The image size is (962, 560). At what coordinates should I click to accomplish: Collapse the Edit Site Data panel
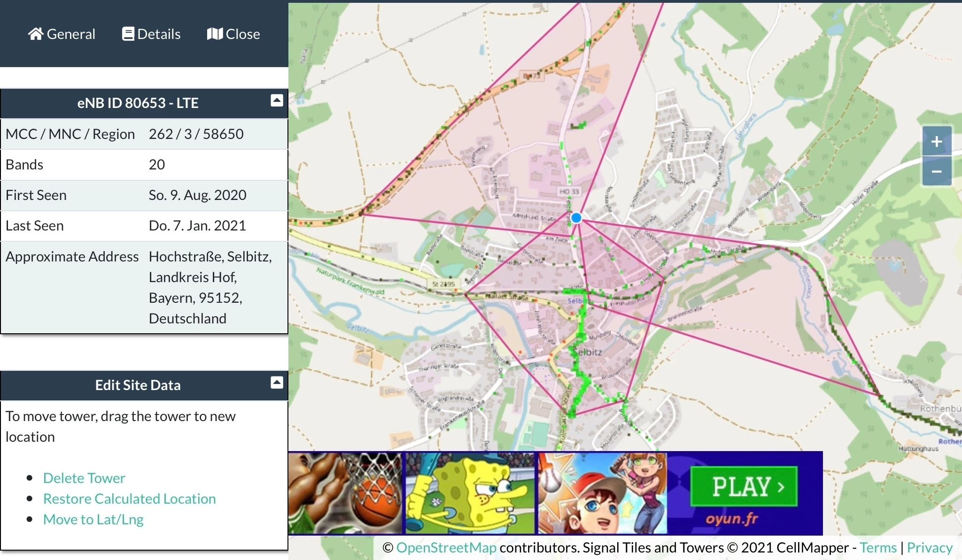pos(277,382)
